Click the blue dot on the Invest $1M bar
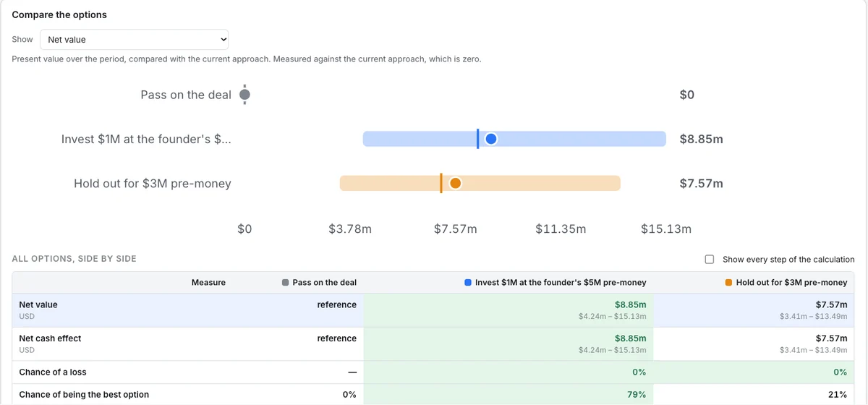Screen dimensions: 868x405 click(491, 139)
